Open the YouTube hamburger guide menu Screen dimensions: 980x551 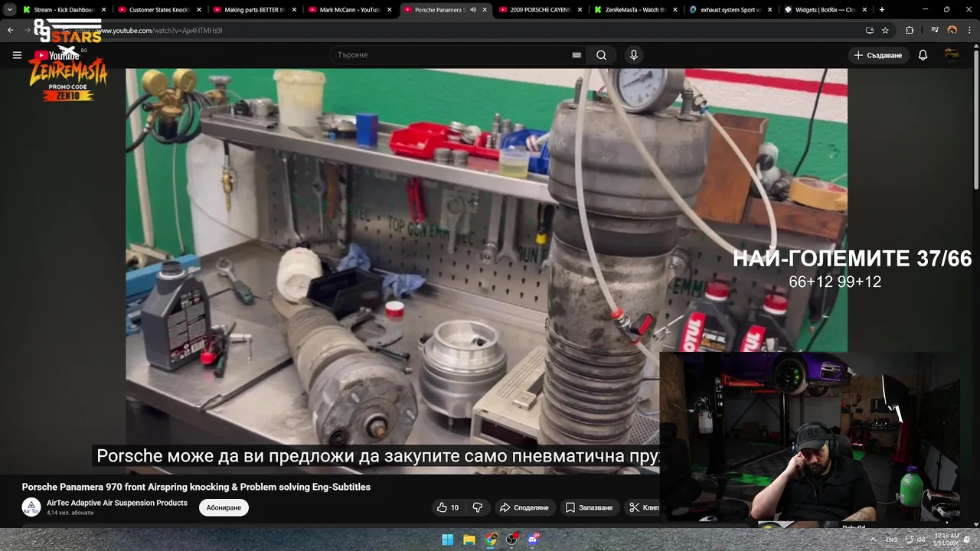[17, 55]
